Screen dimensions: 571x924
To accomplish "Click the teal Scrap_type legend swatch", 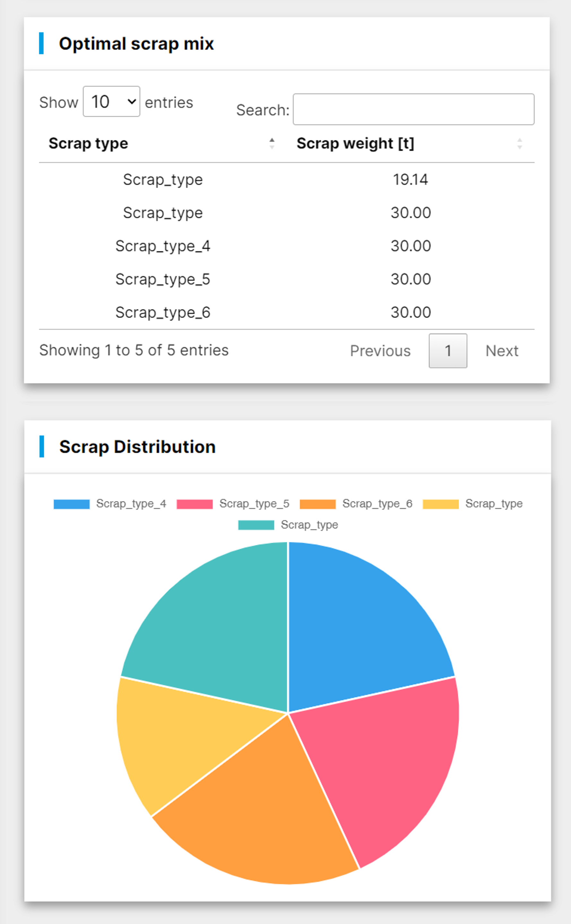I will coord(256,525).
